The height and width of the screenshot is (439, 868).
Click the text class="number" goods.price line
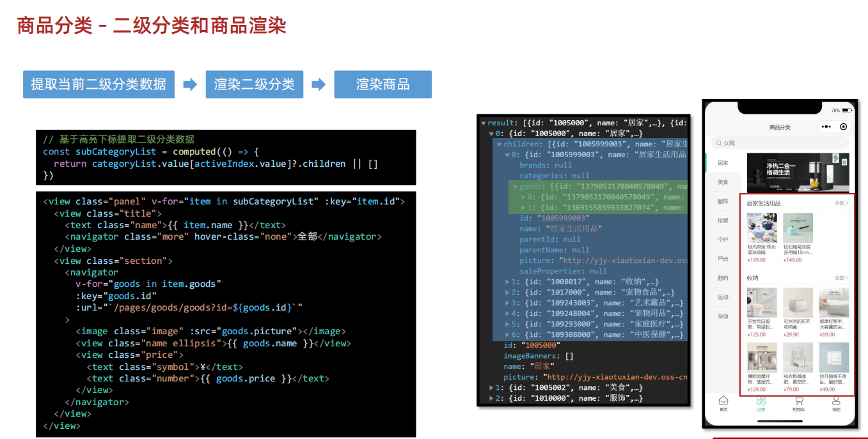pos(208,378)
